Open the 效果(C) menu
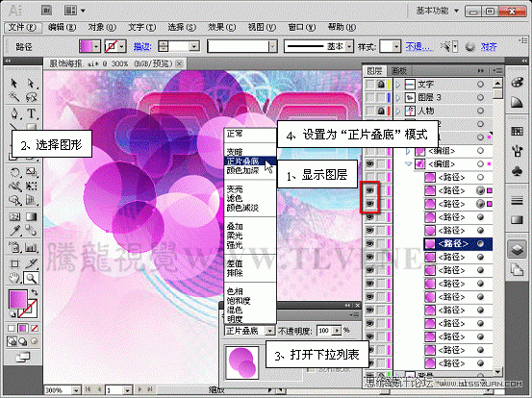The image size is (532, 398). click(221, 27)
